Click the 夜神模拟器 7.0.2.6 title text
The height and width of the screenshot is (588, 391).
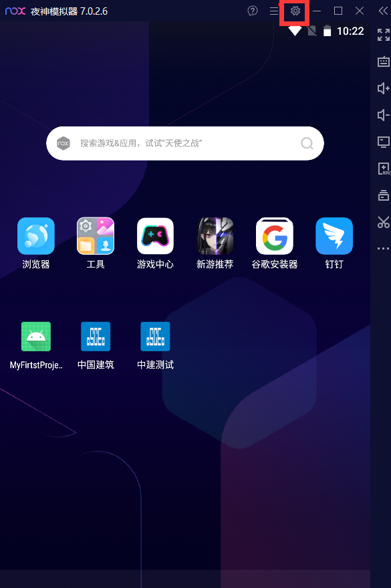[x=70, y=11]
